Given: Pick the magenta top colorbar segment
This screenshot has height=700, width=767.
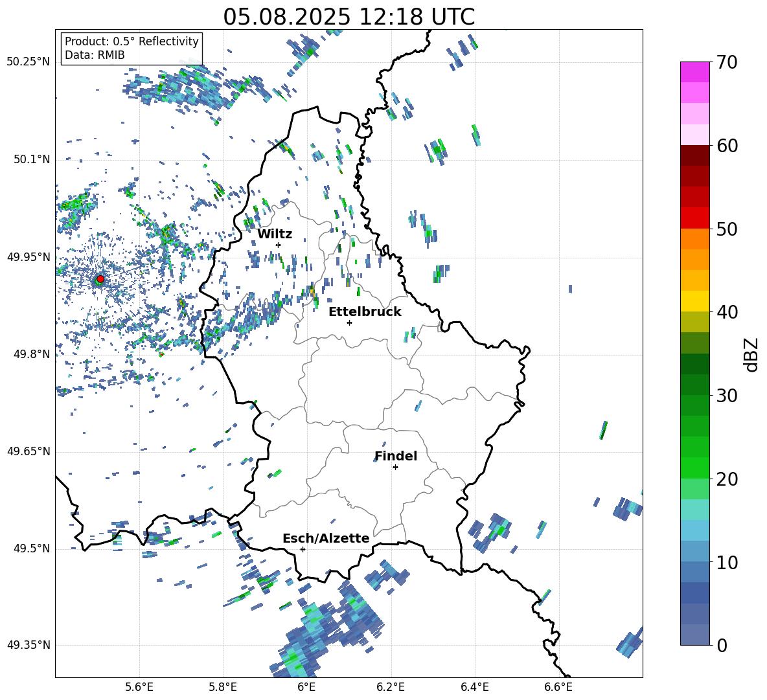Looking at the screenshot, I should (x=695, y=73).
